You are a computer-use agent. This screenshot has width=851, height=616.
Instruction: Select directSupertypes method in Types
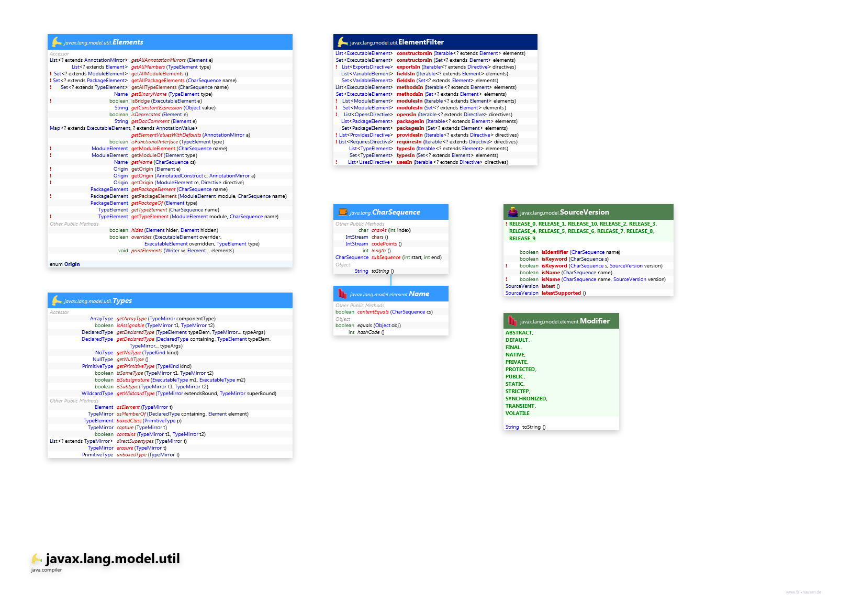pyautogui.click(x=135, y=441)
